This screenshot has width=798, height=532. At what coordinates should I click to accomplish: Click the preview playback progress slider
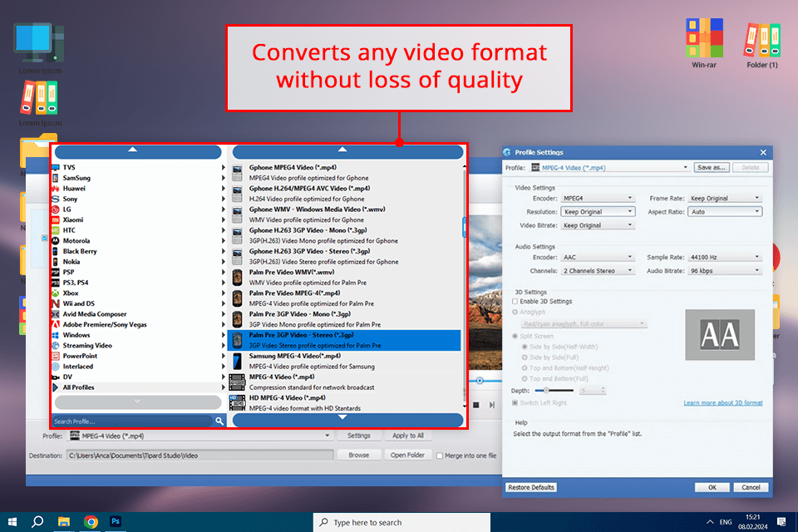tap(480, 380)
